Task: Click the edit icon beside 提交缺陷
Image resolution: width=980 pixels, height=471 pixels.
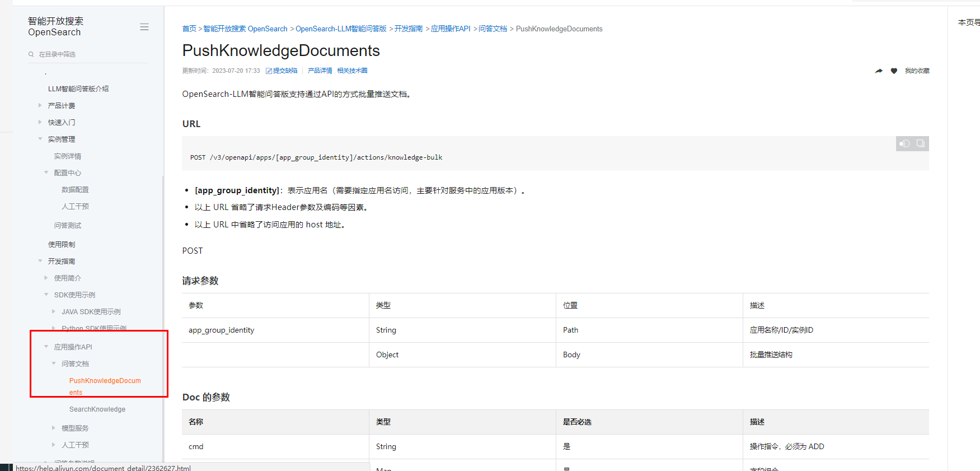Action: tap(269, 71)
